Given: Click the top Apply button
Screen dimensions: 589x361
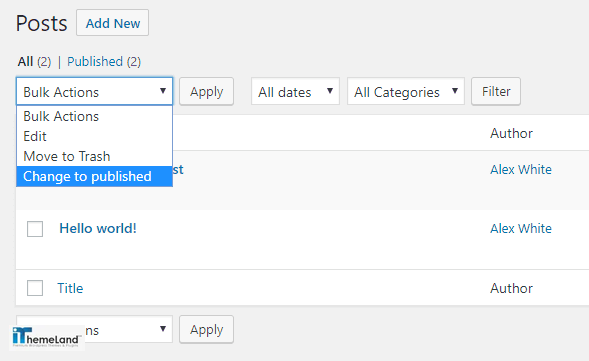Looking at the screenshot, I should pos(207,91).
